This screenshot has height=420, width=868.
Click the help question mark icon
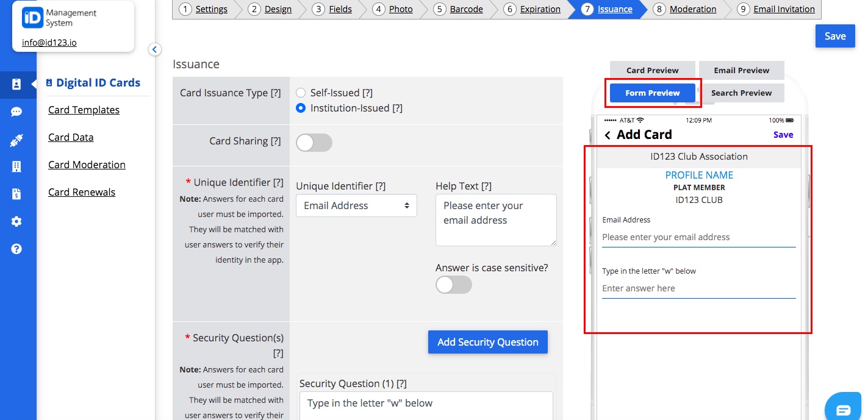(18, 249)
